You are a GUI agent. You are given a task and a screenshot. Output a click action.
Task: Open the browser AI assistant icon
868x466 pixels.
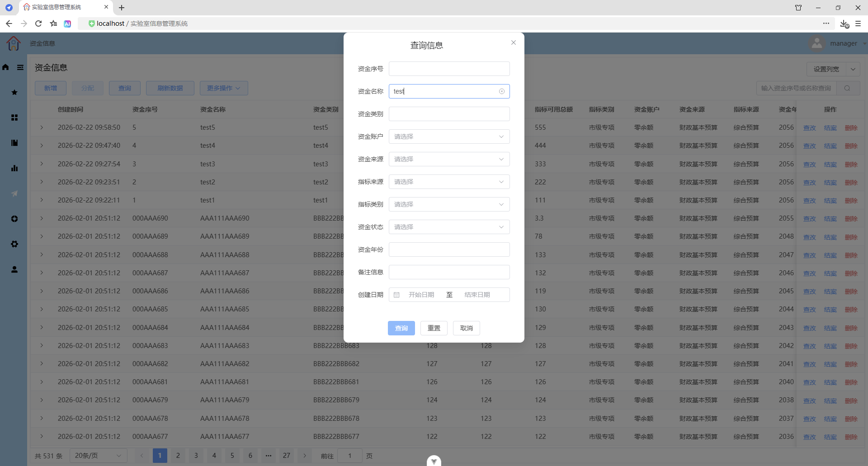click(x=67, y=24)
